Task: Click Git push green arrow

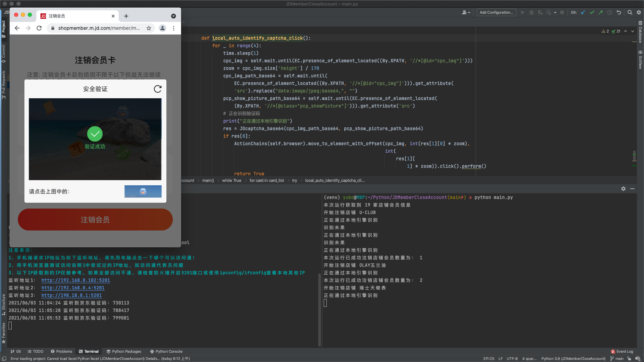Action: 601,12
